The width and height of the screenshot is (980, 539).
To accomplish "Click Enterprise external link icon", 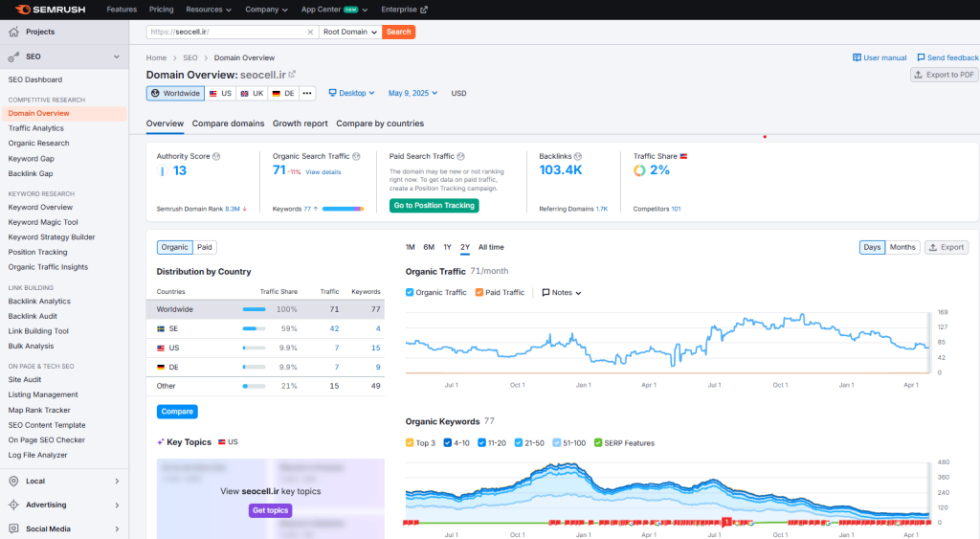I will click(x=424, y=10).
